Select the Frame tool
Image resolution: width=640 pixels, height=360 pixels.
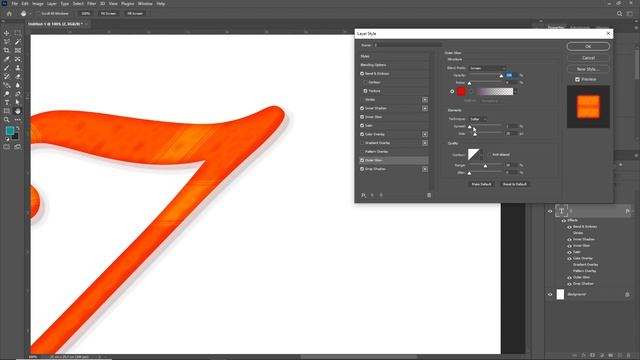18,51
